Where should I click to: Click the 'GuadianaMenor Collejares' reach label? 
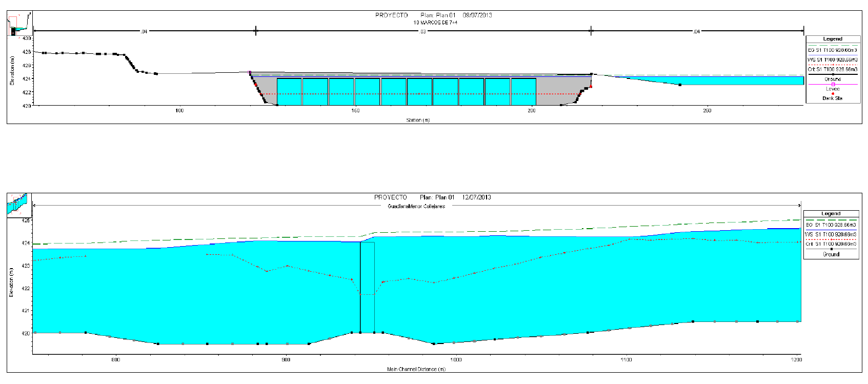(x=416, y=206)
